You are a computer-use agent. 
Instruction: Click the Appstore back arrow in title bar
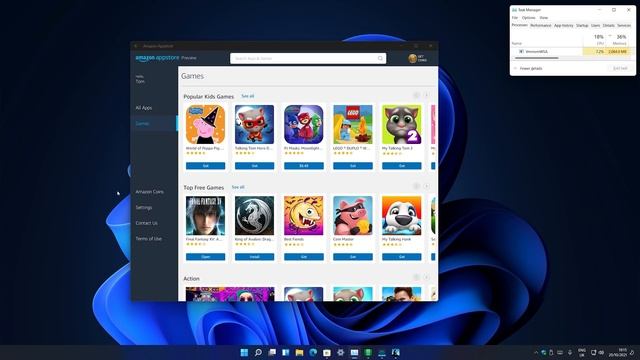(x=136, y=46)
